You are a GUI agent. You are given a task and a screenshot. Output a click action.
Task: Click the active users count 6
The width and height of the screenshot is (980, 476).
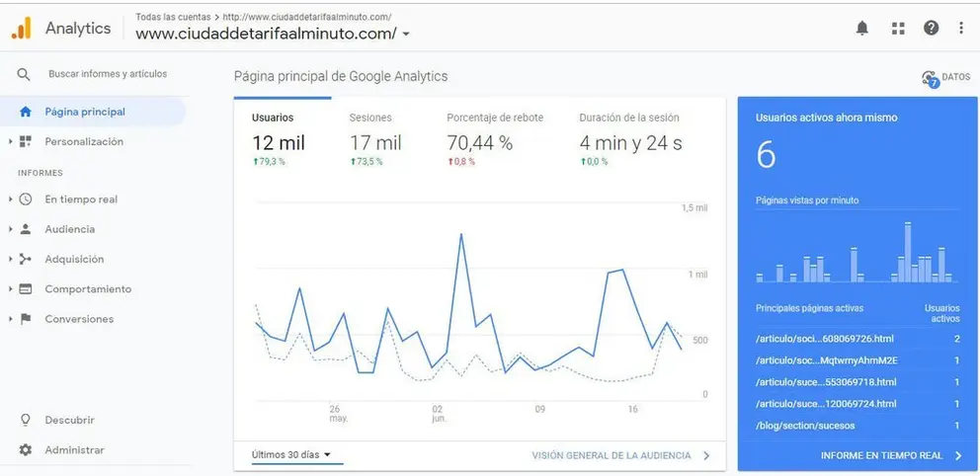click(766, 154)
